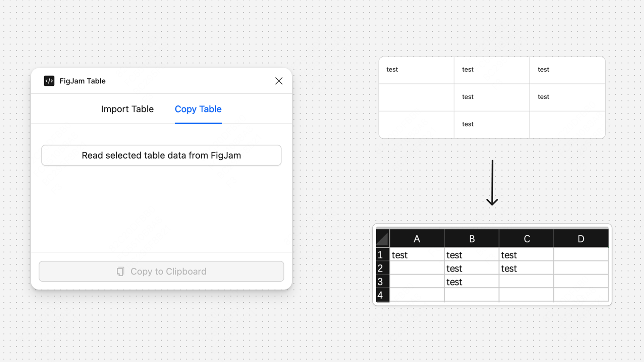
Task: Select the FigJam table first-row last test cell
Action: click(568, 70)
